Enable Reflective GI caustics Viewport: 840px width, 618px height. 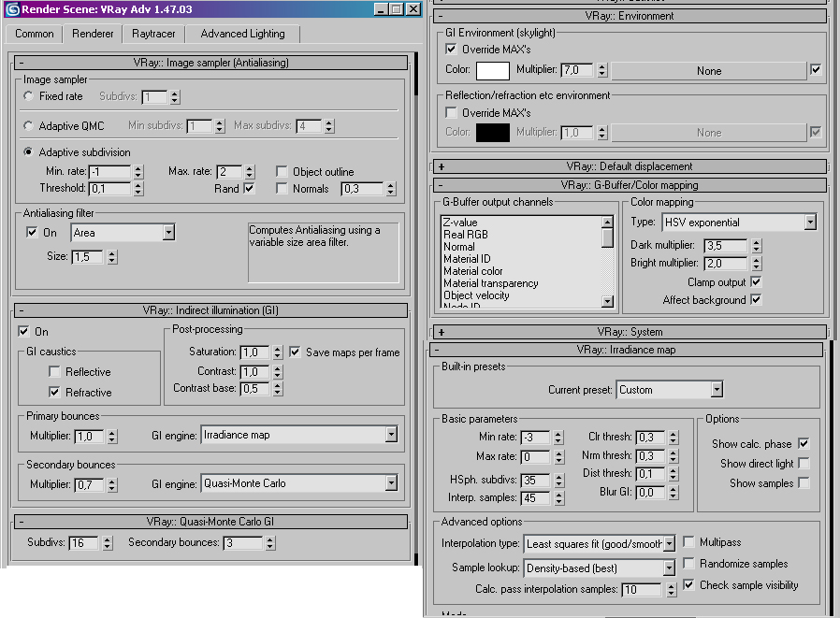pos(54,372)
